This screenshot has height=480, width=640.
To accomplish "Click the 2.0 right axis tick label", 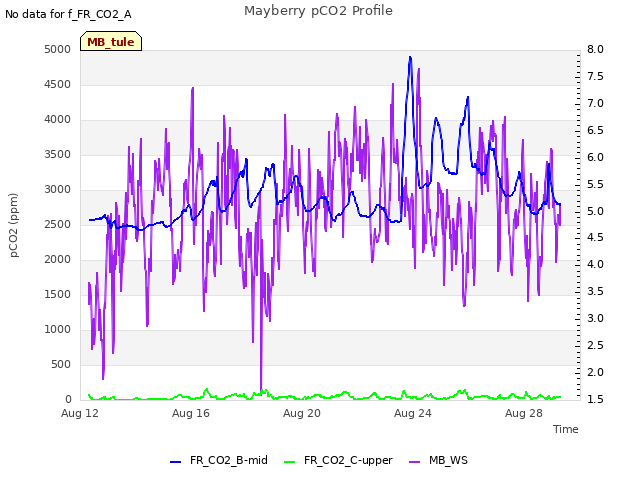I will click(595, 372).
